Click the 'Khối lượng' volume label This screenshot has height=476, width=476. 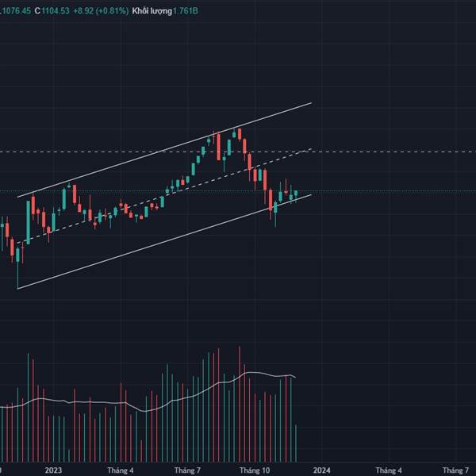[x=152, y=11]
